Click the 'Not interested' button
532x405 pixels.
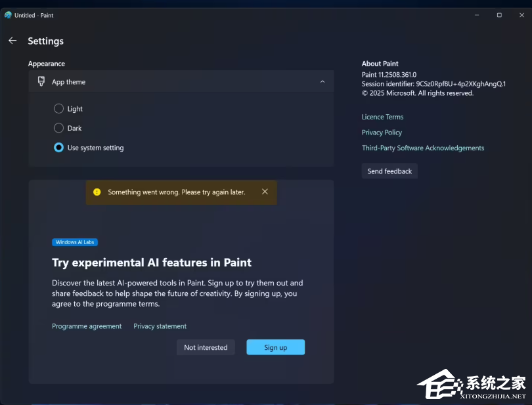206,347
